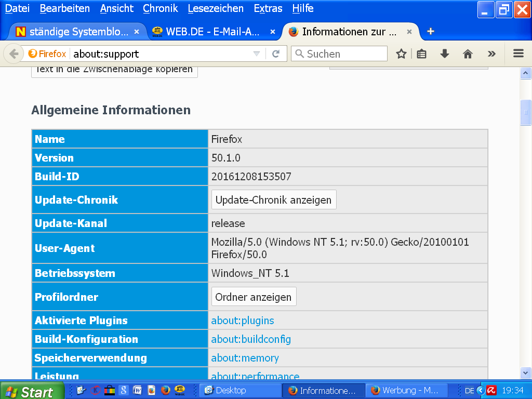Image resolution: width=532 pixels, height=399 pixels.
Task: Open the Ansicht menu
Action: coord(117,8)
